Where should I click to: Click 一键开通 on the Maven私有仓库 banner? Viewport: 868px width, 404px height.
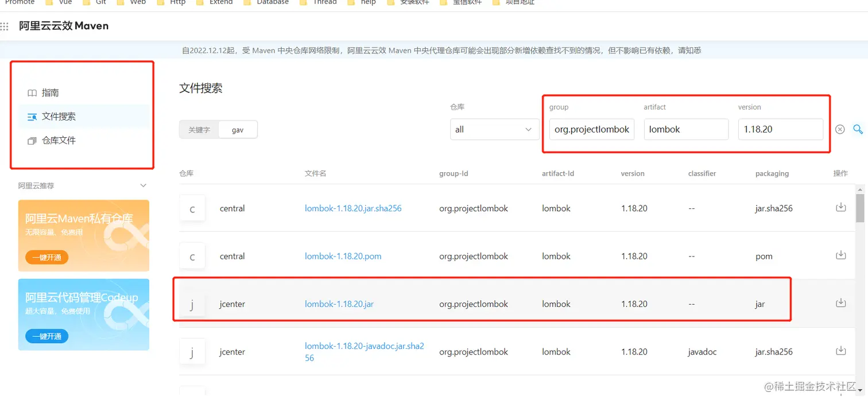coord(46,257)
